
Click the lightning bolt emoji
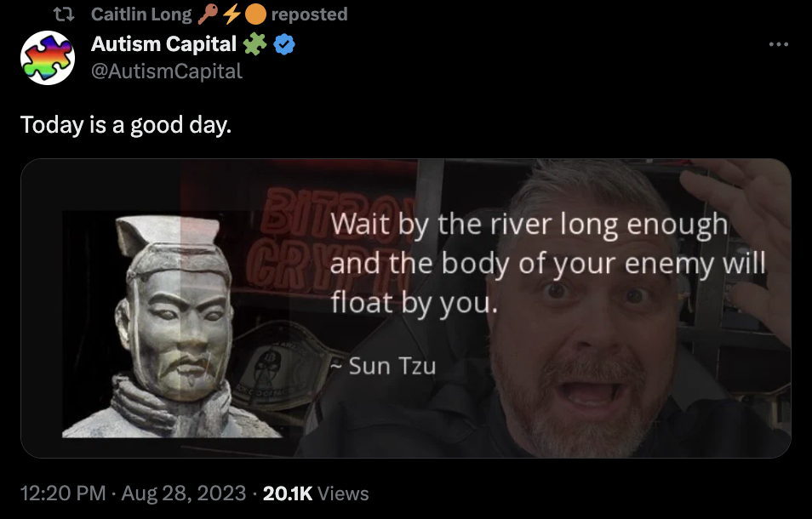click(x=232, y=14)
